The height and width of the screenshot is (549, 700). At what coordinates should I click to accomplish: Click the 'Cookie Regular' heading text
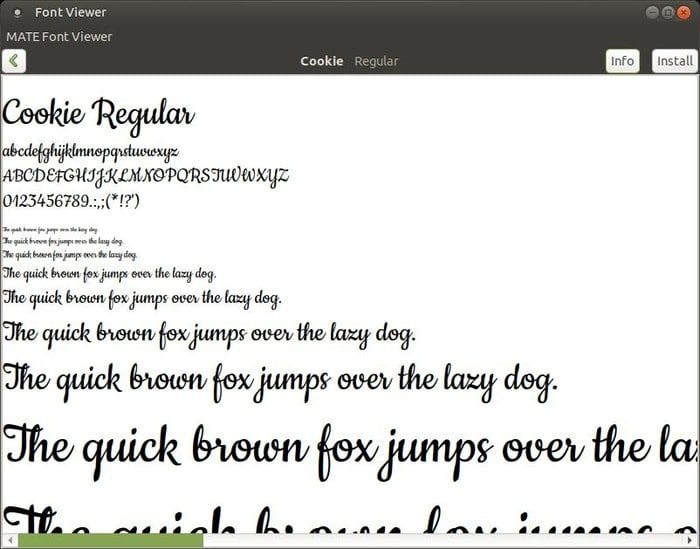[x=99, y=116]
